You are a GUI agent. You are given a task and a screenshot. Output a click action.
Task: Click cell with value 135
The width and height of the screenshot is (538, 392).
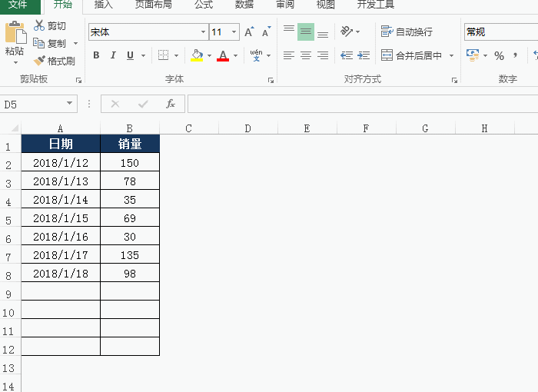coord(130,254)
